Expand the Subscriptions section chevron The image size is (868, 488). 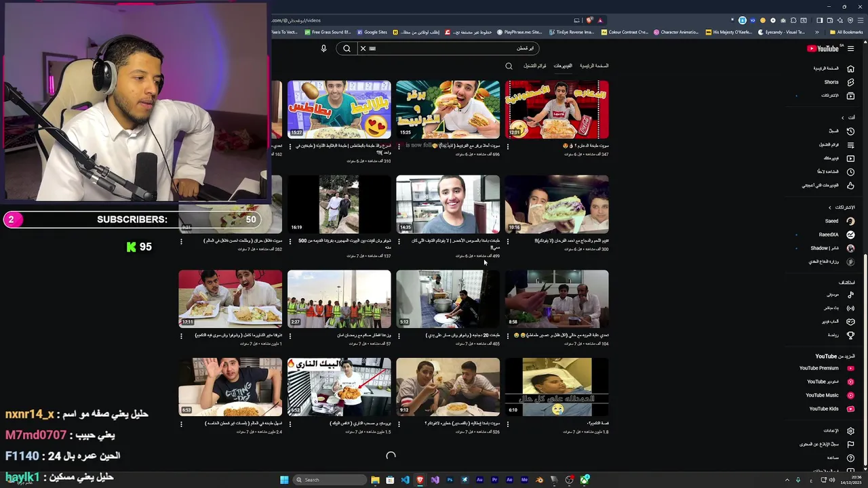coord(830,207)
